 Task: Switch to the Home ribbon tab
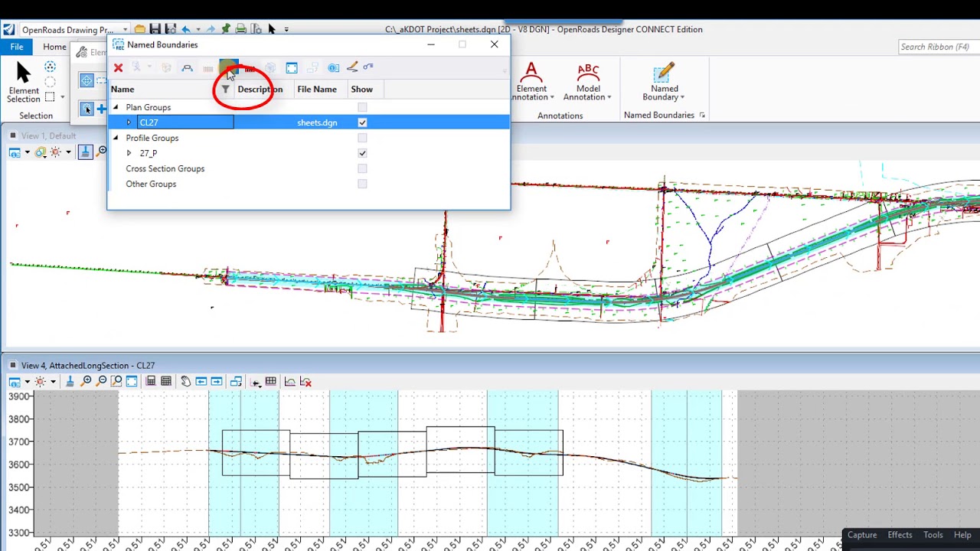[x=54, y=47]
